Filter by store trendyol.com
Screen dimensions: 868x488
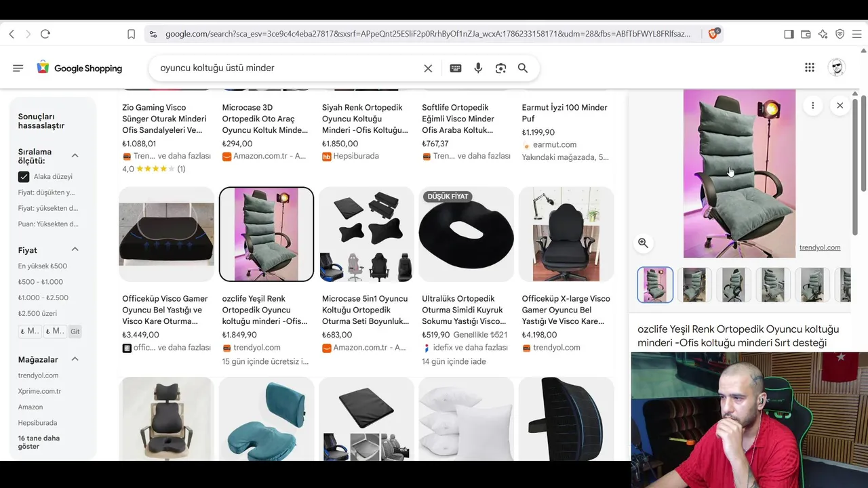38,375
